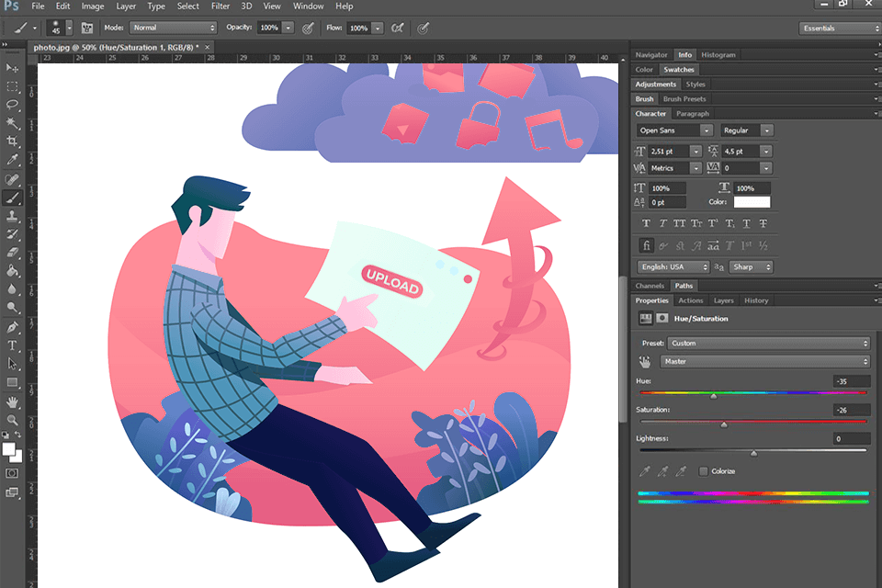Open the Filter menu
Image resolution: width=882 pixels, height=588 pixels.
click(220, 6)
